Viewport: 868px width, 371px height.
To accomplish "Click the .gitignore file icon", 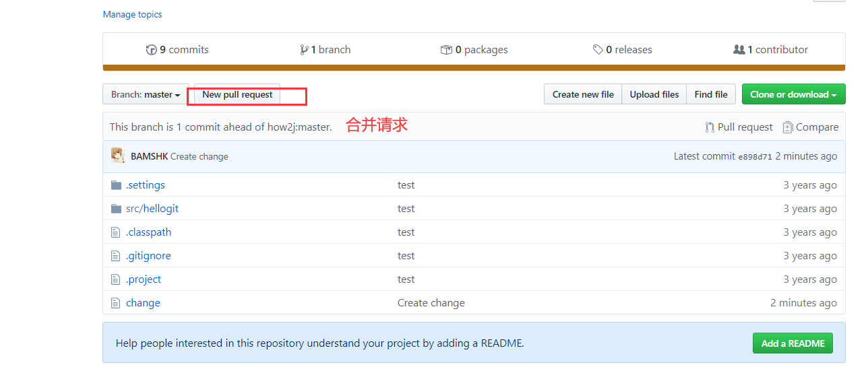I will 115,255.
